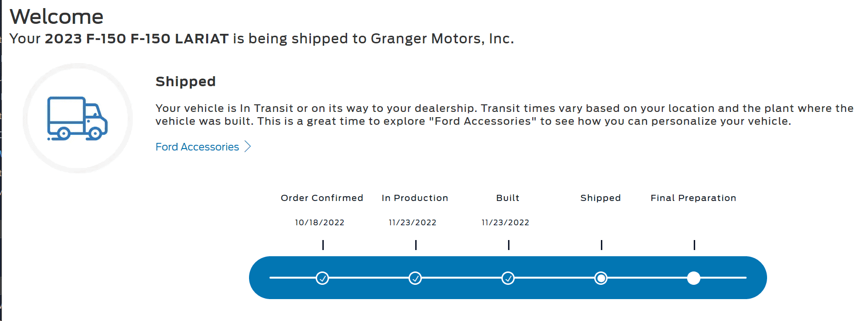
Task: Open the Ford Accessories link
Action: click(x=197, y=147)
